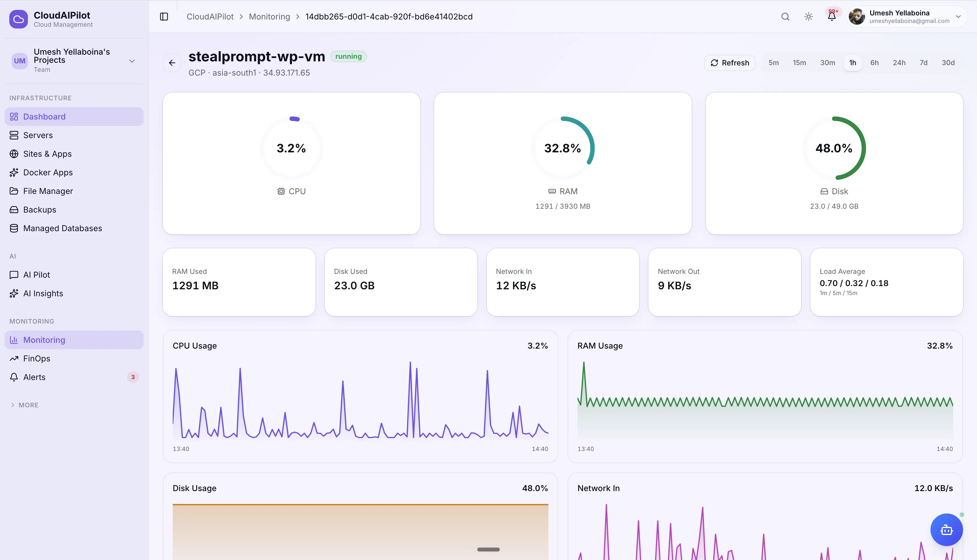Select the 30d time range

(x=948, y=63)
